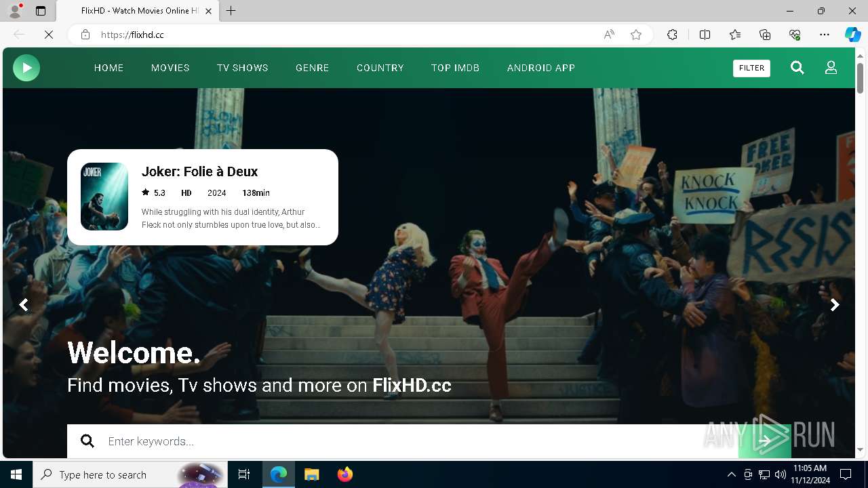Read the Arthur Fleck movie description text
This screenshot has height=488, width=868.
tap(231, 218)
